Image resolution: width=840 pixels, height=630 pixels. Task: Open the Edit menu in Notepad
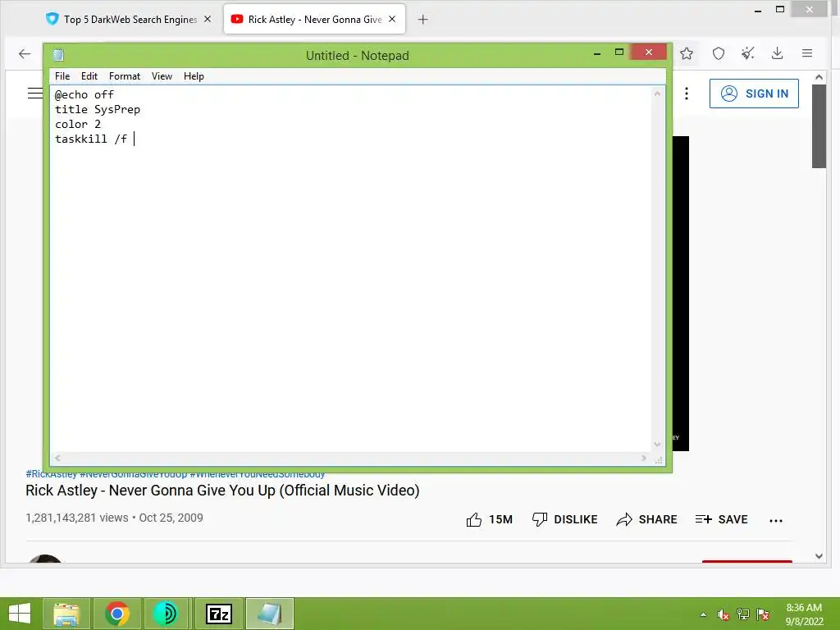coord(89,76)
